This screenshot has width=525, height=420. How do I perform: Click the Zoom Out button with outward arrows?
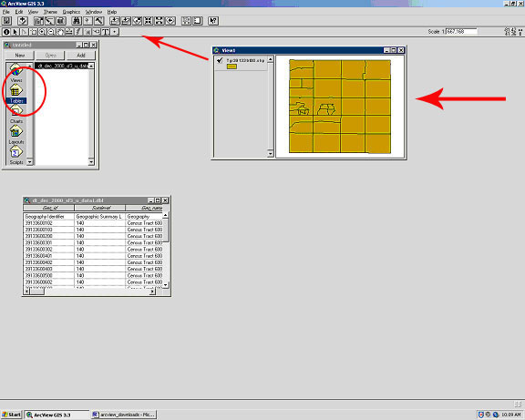pos(159,21)
